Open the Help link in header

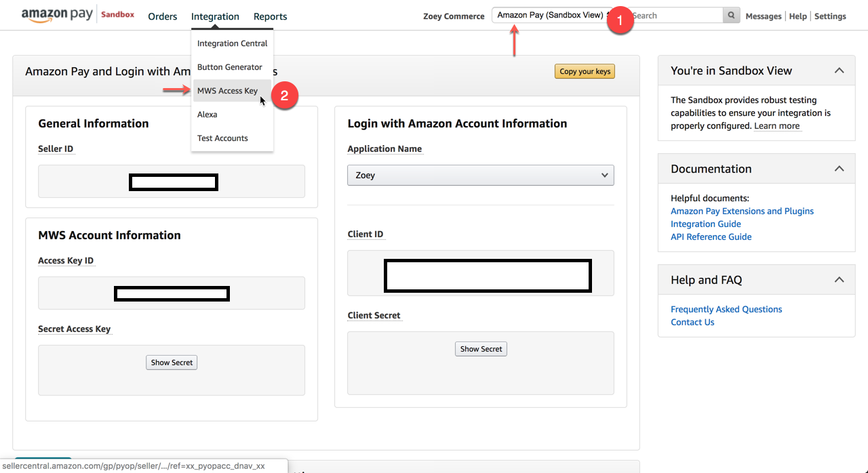(798, 16)
